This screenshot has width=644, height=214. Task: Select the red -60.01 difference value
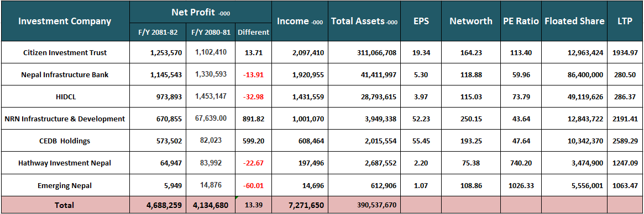(253, 185)
